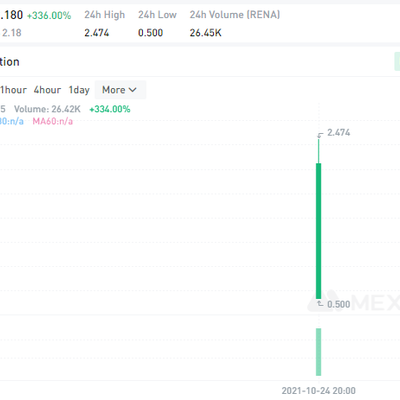The height and width of the screenshot is (400, 400).
Task: Switch chart to 1hour interval
Action: click(13, 90)
